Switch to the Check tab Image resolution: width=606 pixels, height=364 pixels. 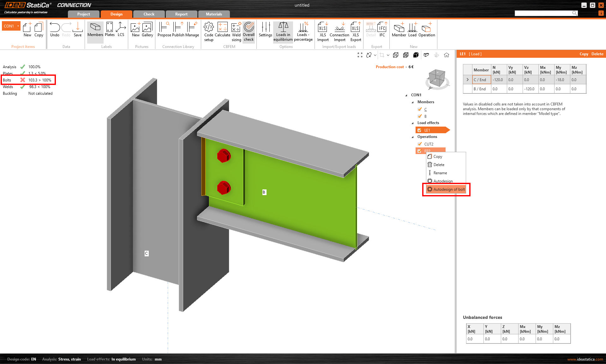(x=149, y=14)
